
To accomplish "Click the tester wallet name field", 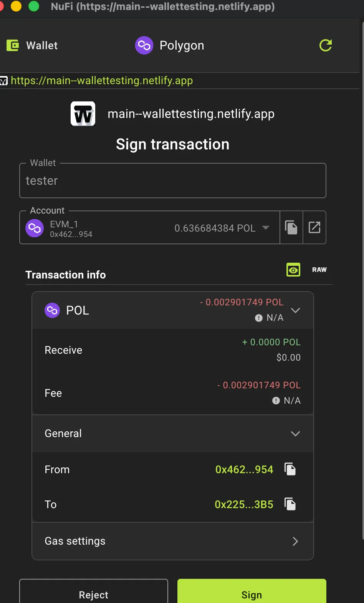I will tap(172, 181).
